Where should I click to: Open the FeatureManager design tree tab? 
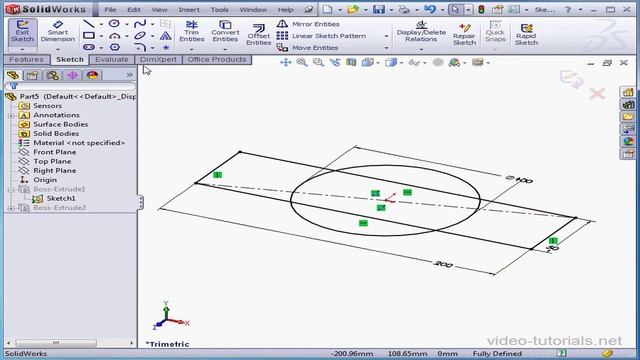click(x=13, y=75)
